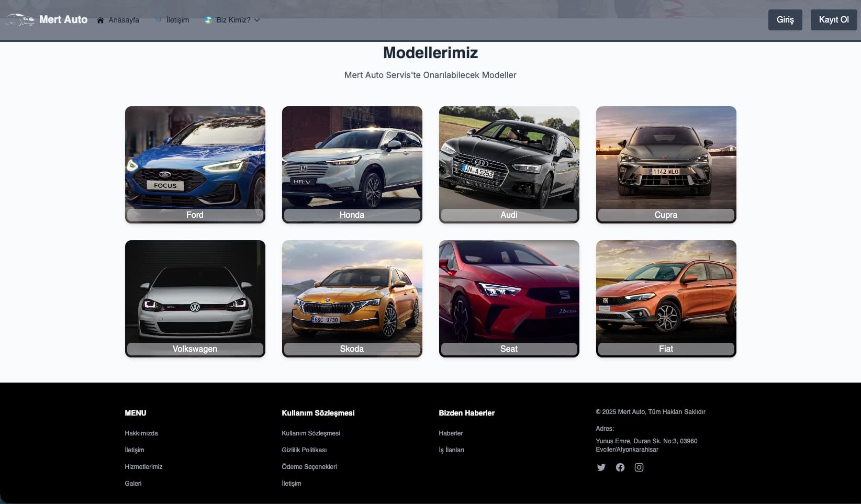Open the Ford model card
The width and height of the screenshot is (861, 504).
(x=195, y=164)
